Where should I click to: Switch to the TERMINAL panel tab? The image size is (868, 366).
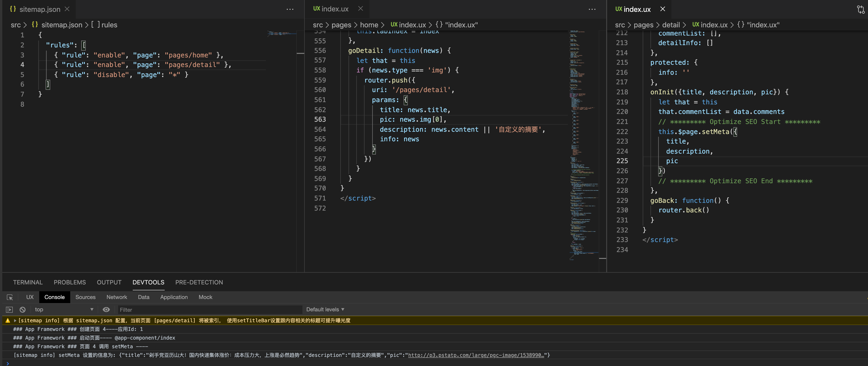pyautogui.click(x=28, y=282)
